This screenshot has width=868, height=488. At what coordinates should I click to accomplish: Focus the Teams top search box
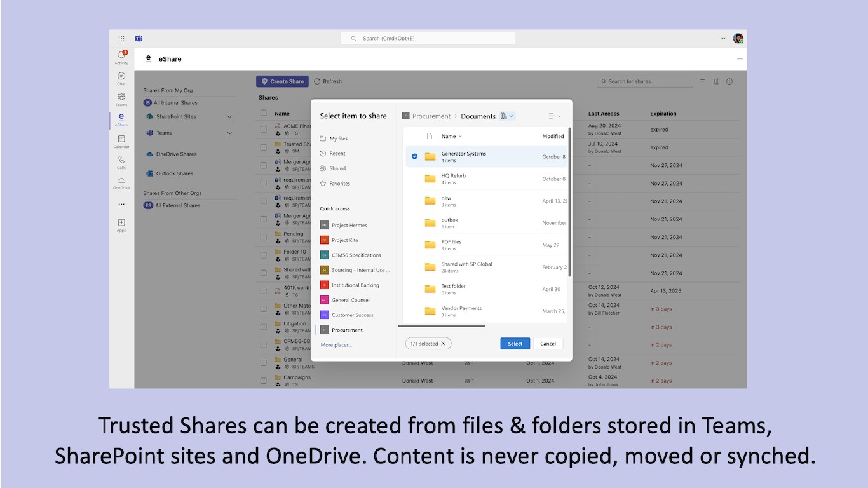428,39
